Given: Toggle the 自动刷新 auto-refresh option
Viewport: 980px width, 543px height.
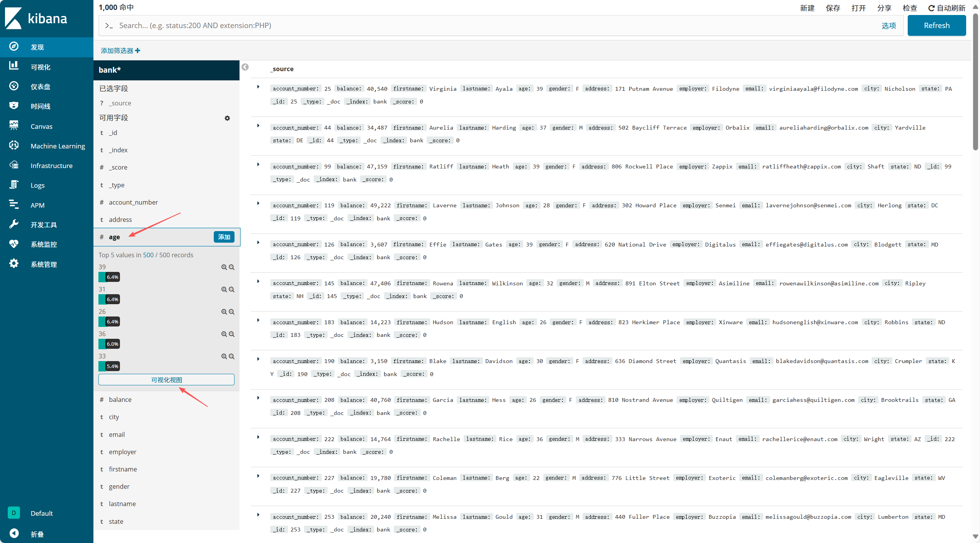Looking at the screenshot, I should (x=947, y=8).
